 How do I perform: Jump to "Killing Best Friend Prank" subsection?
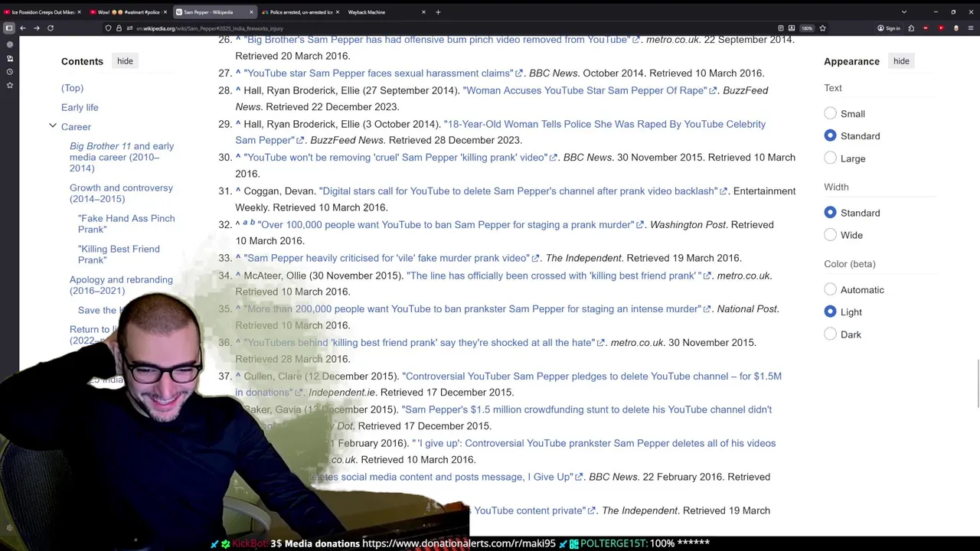tap(119, 254)
